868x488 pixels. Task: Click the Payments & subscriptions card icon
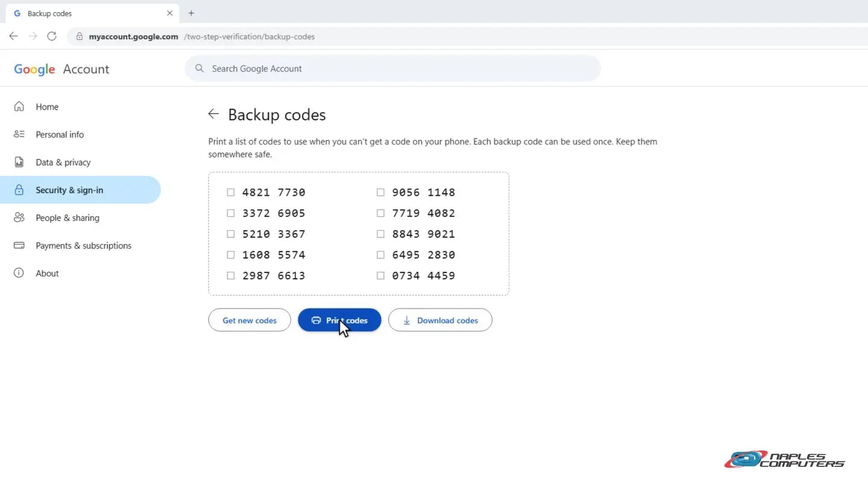pyautogui.click(x=19, y=245)
